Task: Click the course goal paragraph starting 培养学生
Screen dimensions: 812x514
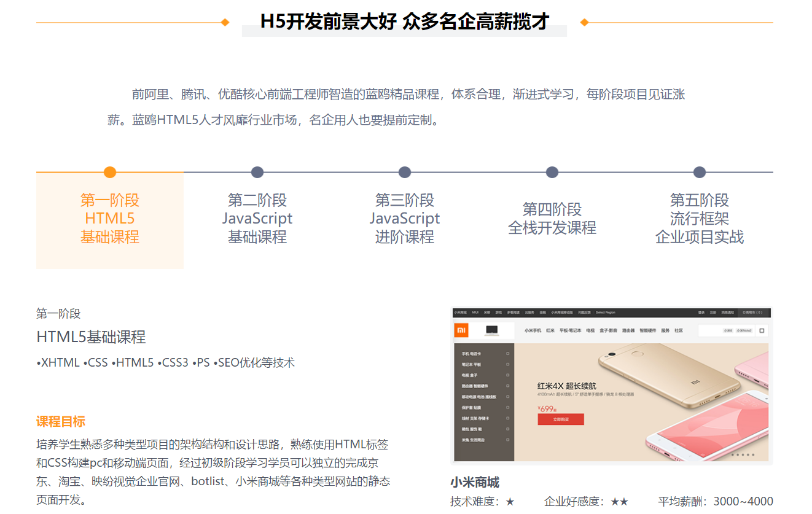Action: [213, 472]
